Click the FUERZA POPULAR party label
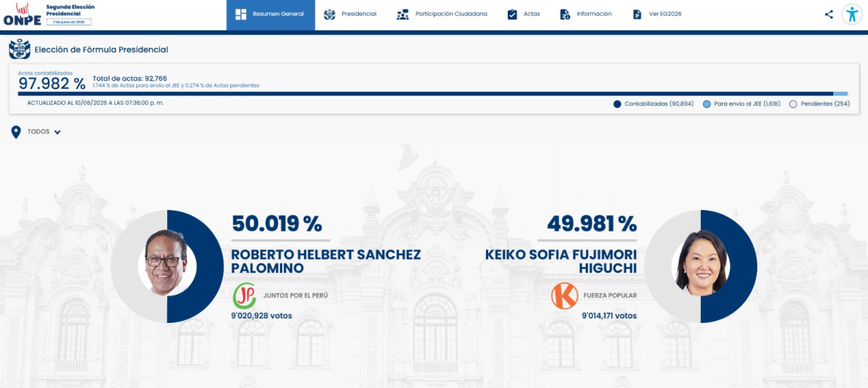 (610, 295)
